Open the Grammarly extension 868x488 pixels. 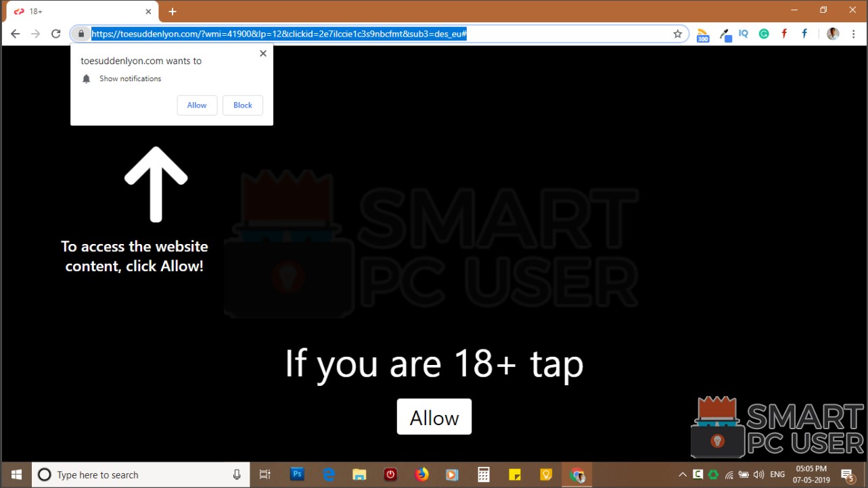point(764,33)
